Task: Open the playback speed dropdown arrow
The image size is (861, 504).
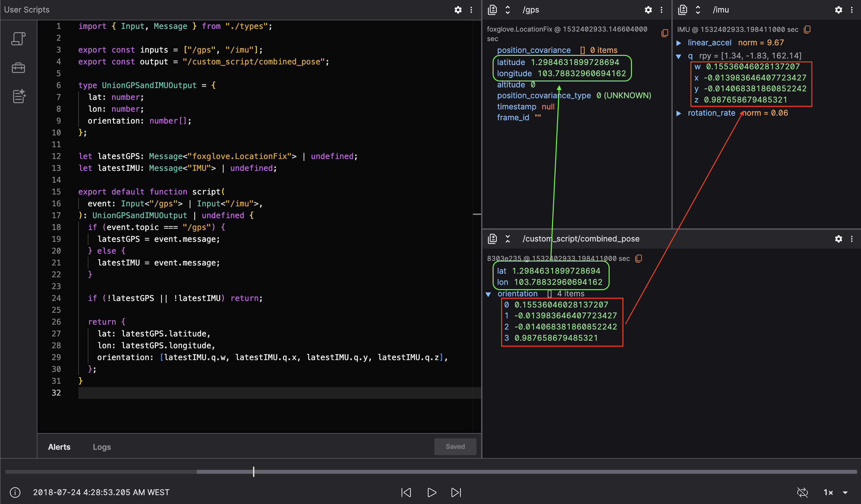Action: click(845, 493)
